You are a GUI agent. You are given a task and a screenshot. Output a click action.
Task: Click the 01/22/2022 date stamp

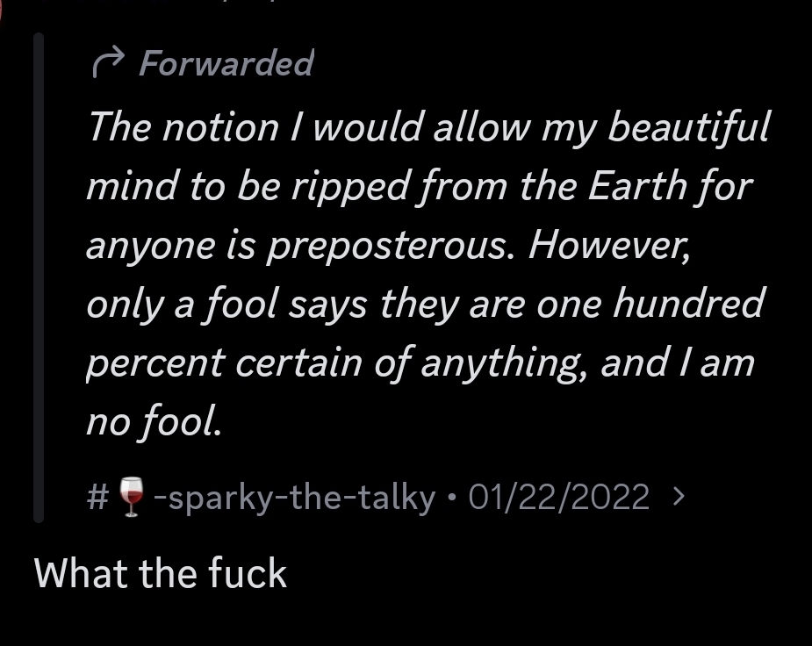click(559, 498)
